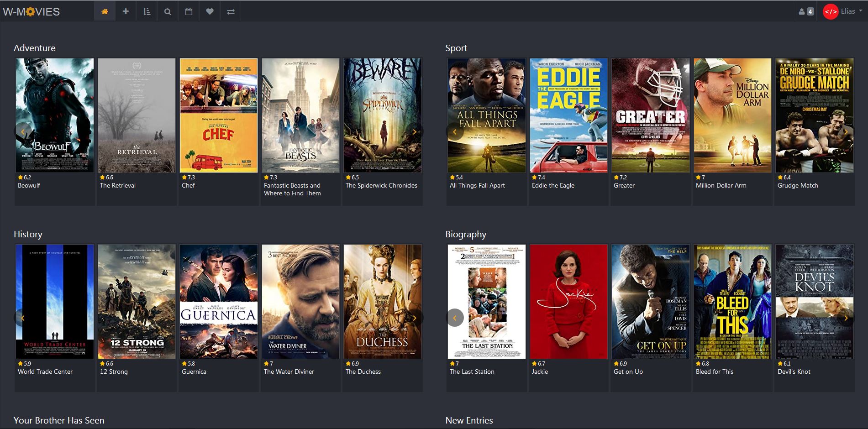The height and width of the screenshot is (429, 868).
Task: Click the 5.4 rating under All Things Fall Apart
Action: click(x=456, y=177)
